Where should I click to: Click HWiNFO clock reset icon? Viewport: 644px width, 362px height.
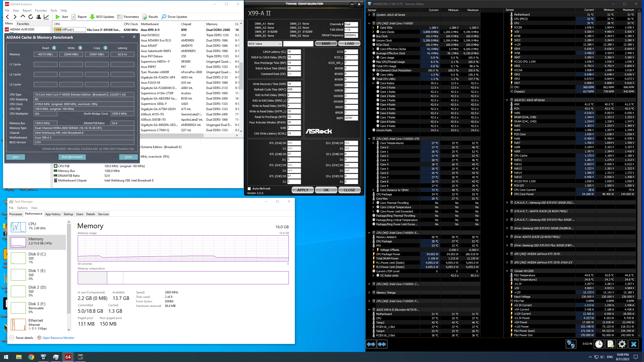coord(599,344)
